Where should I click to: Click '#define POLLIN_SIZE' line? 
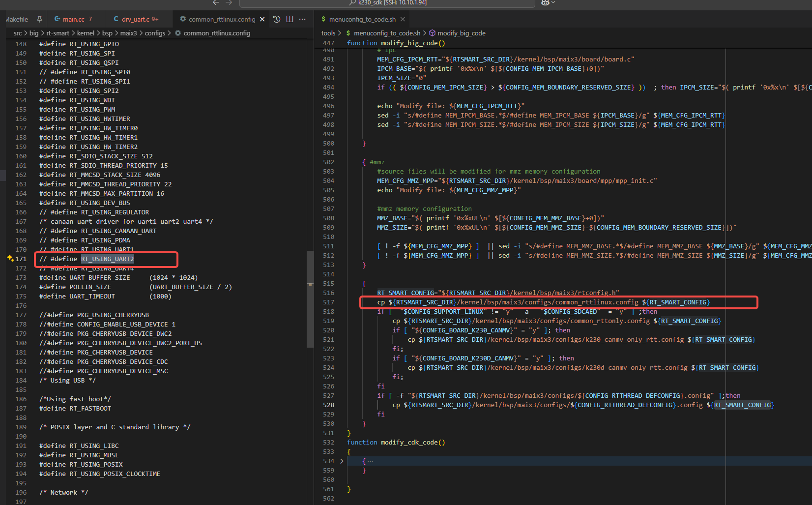[136, 287]
